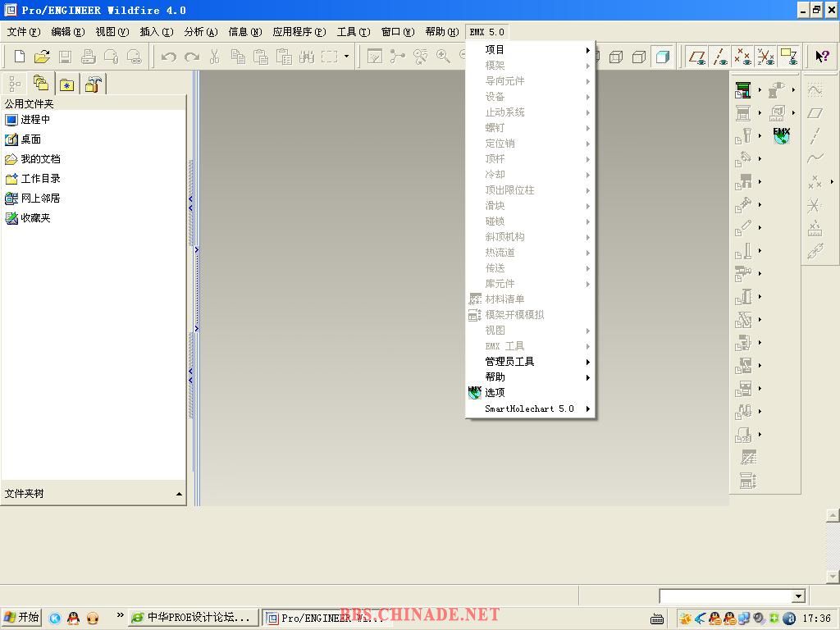Click the message area scroll up arrow
This screenshot has height=630, width=840.
click(833, 515)
